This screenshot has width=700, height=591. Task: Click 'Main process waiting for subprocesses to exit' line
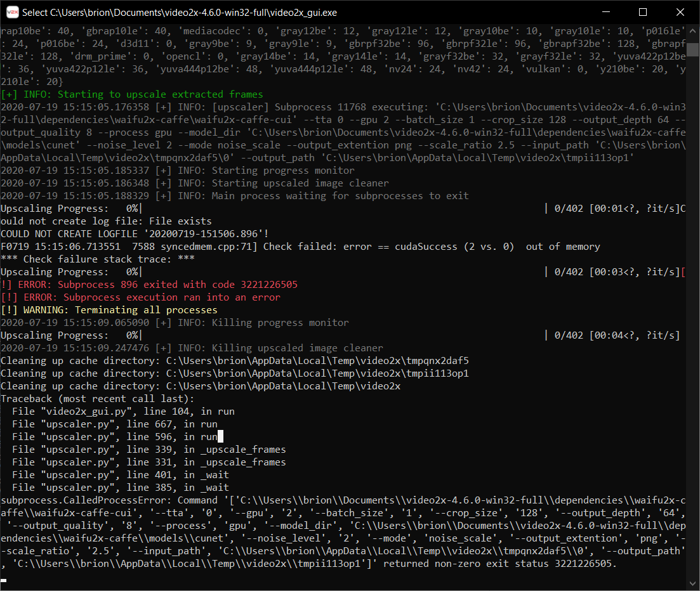pos(235,196)
